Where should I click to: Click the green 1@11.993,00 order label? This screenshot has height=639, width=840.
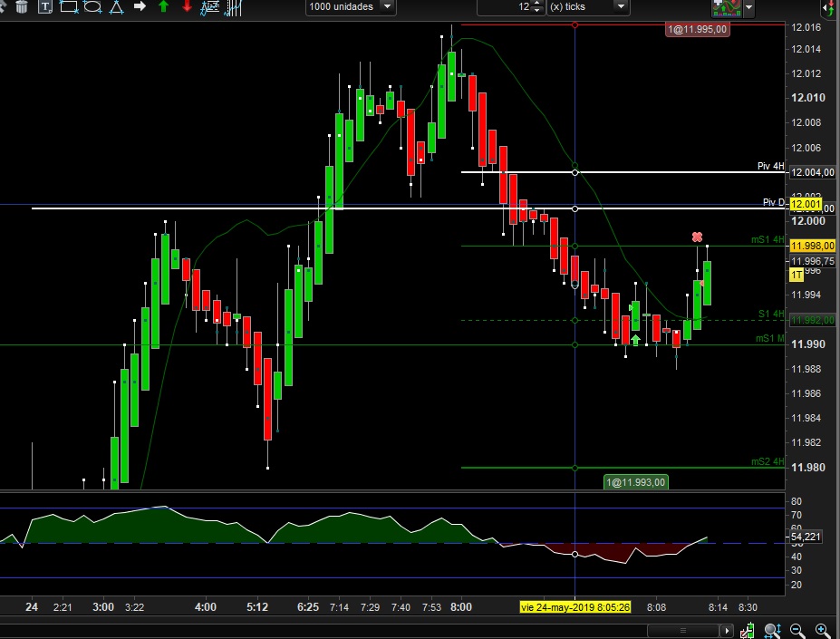point(635,482)
